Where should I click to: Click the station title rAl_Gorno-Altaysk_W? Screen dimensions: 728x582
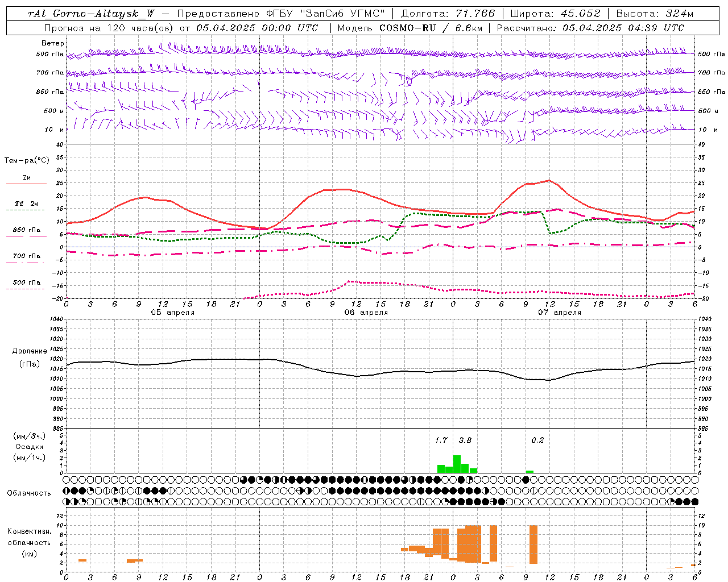pos(91,14)
